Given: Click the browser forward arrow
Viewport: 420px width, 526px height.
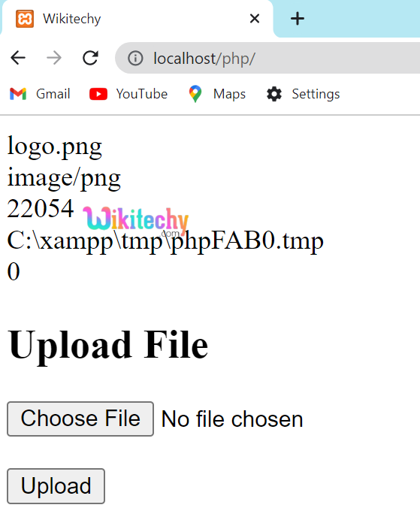Looking at the screenshot, I should (54, 58).
